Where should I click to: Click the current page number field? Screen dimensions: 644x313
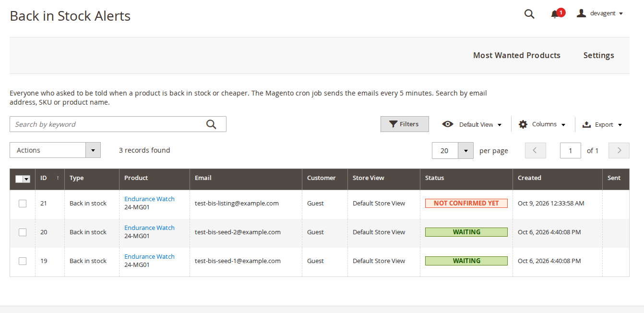click(571, 151)
